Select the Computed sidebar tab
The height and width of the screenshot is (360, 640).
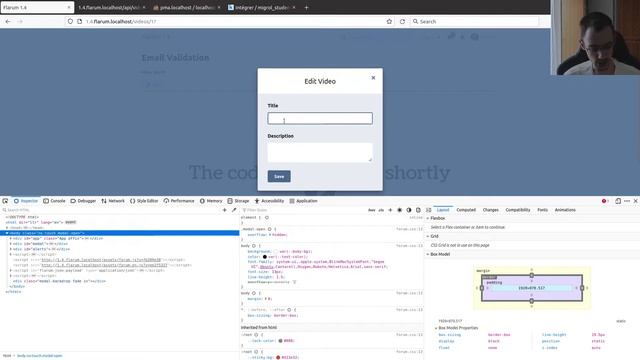coord(466,210)
